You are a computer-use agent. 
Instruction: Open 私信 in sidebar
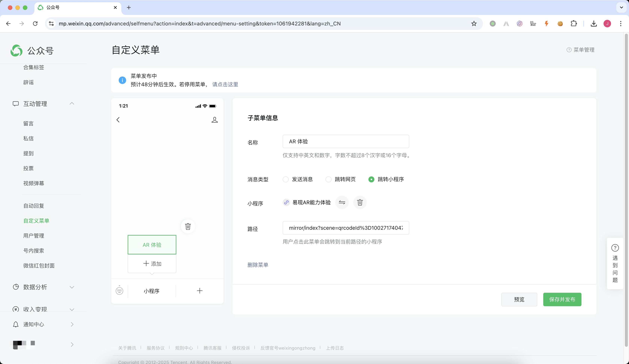[28, 138]
